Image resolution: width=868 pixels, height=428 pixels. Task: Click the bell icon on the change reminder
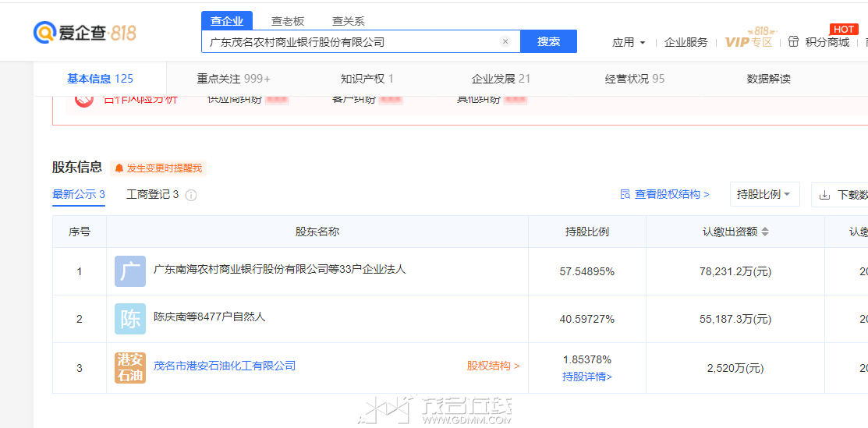[x=119, y=168]
